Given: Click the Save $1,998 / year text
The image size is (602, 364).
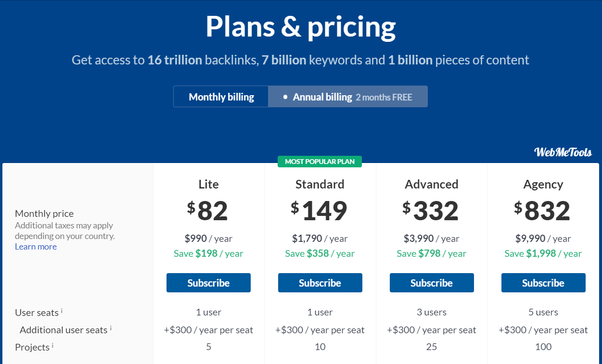Looking at the screenshot, I should 543,253.
